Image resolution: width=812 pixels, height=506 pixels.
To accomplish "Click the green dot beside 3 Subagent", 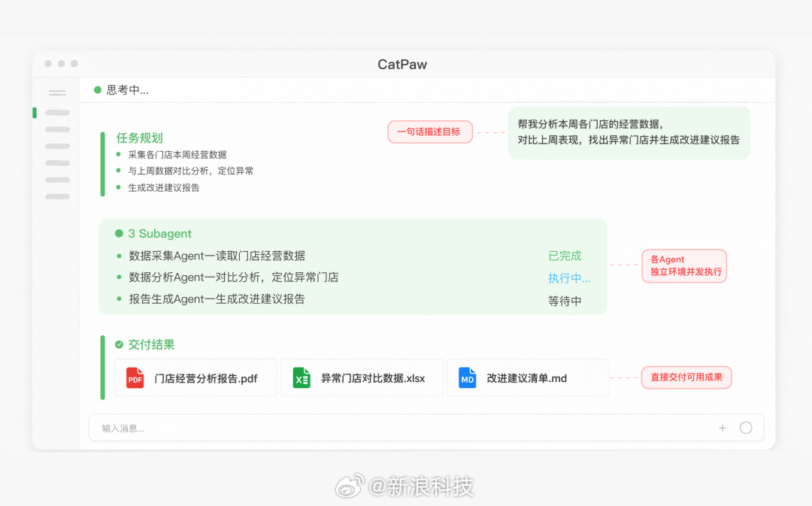I will coord(119,234).
